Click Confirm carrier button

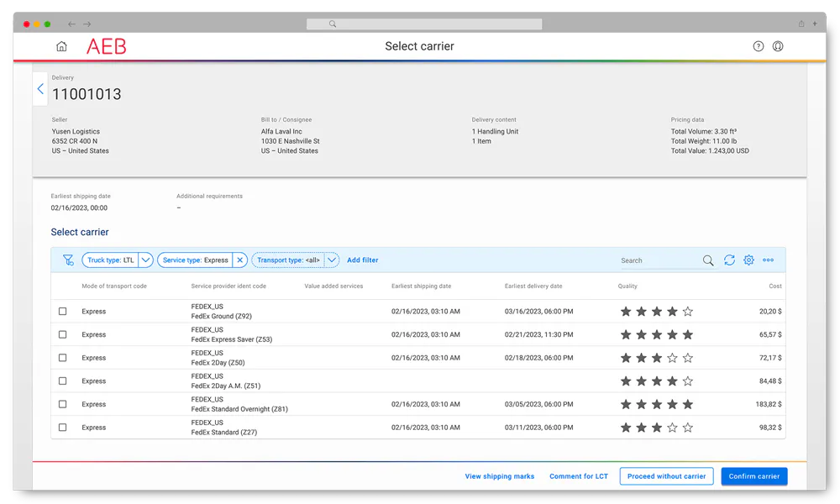(753, 476)
